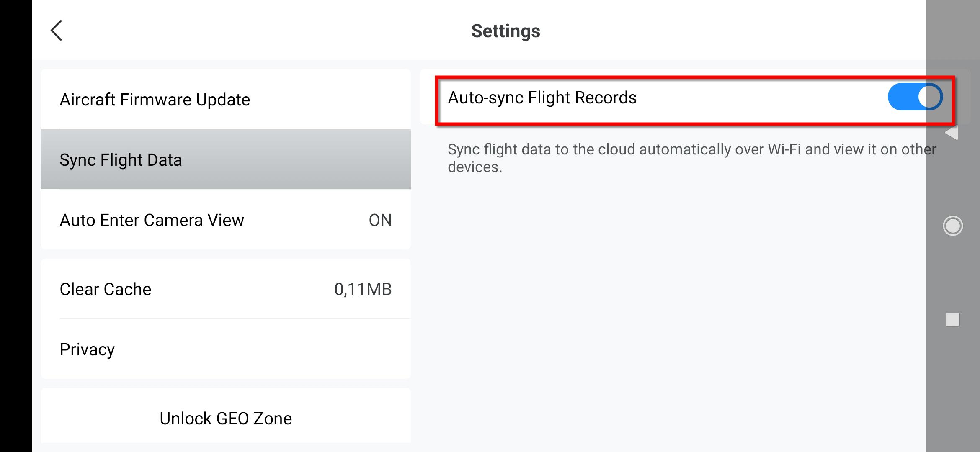Viewport: 980px width, 452px height.
Task: Disable the Auto-sync Flight Records switch
Action: (915, 97)
